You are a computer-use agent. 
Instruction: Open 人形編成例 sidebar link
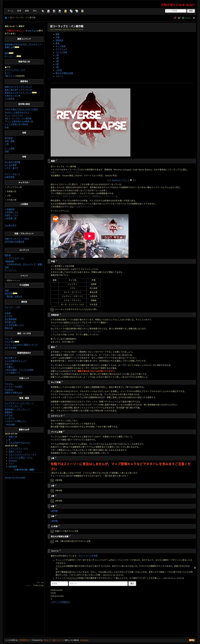pos(10,209)
